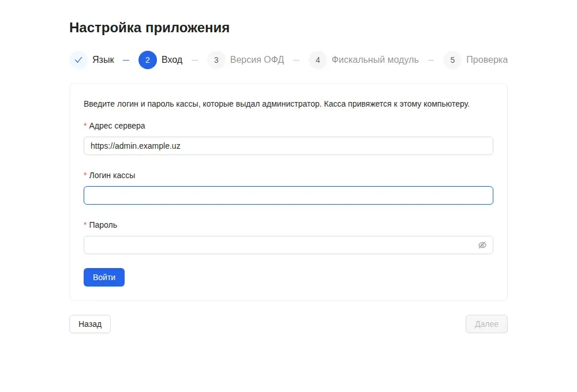The width and height of the screenshot is (577, 392).
Task: Focus the Пароль input field
Action: tap(288, 245)
